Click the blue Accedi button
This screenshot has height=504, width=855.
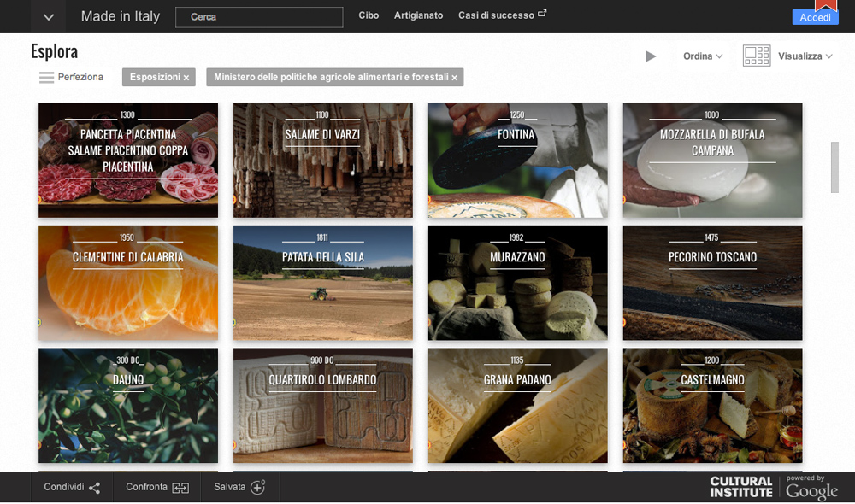(x=815, y=18)
